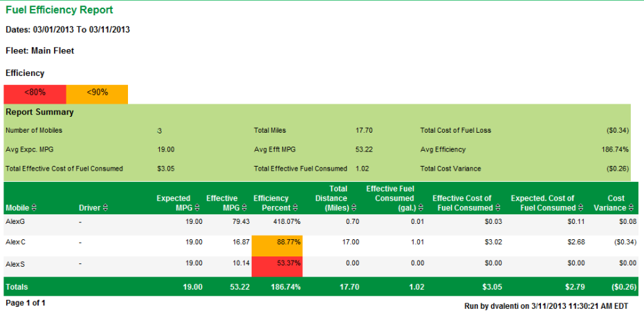Sort by the Driver column arrows

pos(106,208)
